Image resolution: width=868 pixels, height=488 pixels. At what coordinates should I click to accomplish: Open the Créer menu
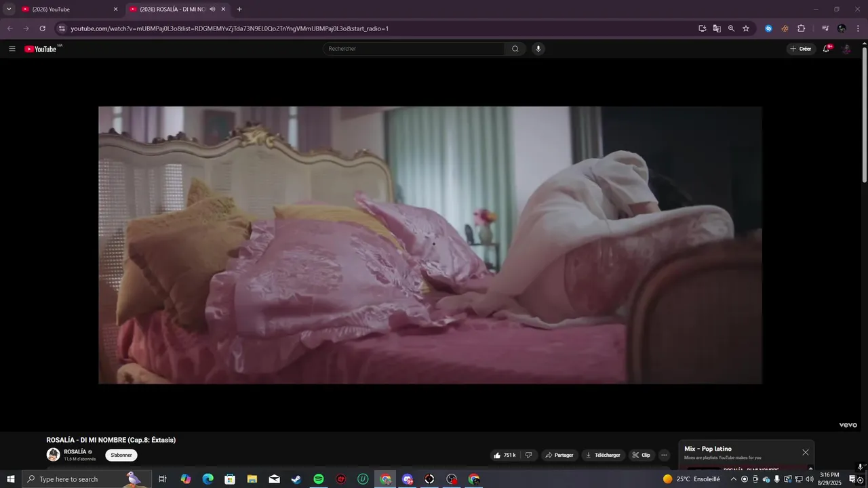coord(801,49)
